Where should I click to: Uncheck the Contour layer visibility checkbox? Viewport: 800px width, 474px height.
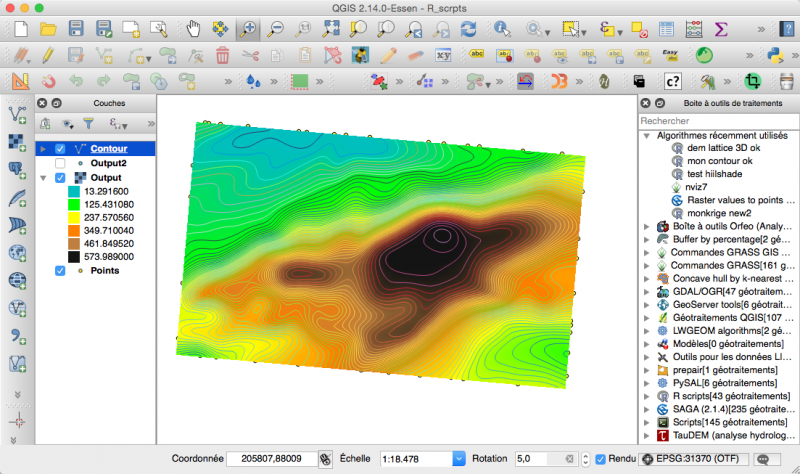pyautogui.click(x=60, y=148)
